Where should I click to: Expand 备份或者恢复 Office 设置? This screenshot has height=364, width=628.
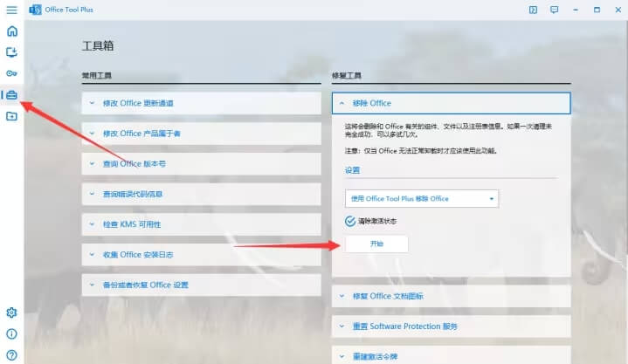click(x=202, y=285)
